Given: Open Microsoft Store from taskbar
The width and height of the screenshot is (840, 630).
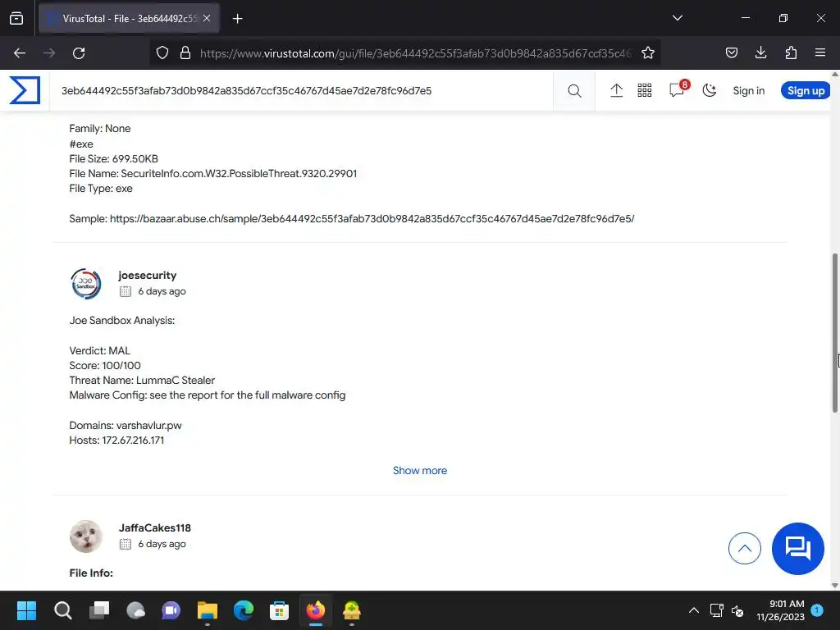Looking at the screenshot, I should pos(279,610).
